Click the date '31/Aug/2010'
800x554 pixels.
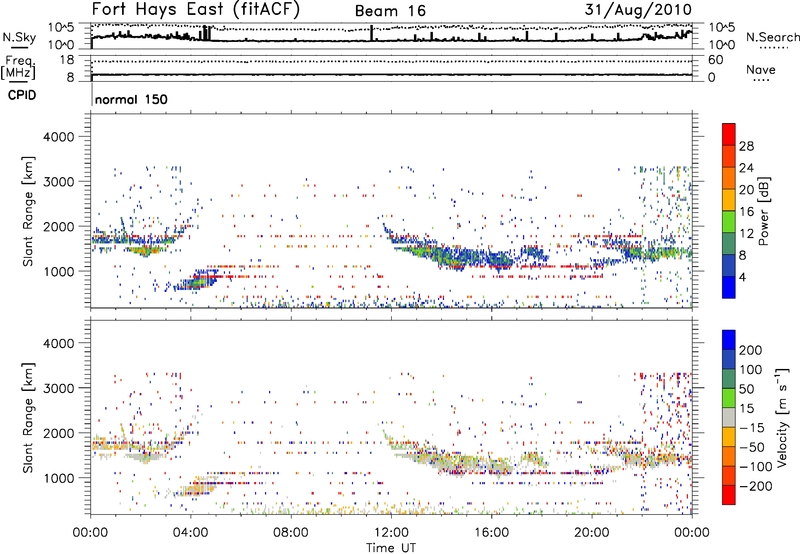(638, 9)
